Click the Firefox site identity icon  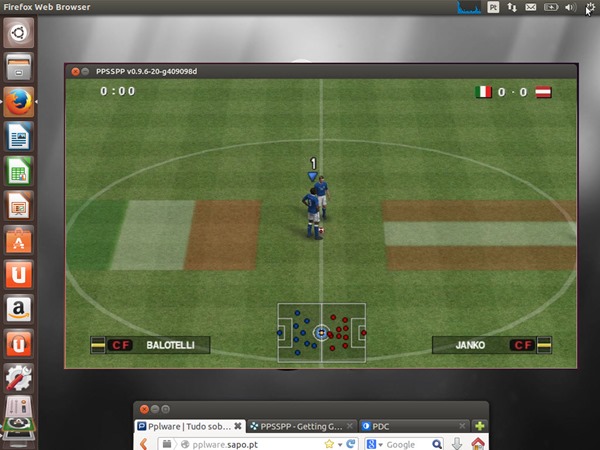tap(185, 444)
